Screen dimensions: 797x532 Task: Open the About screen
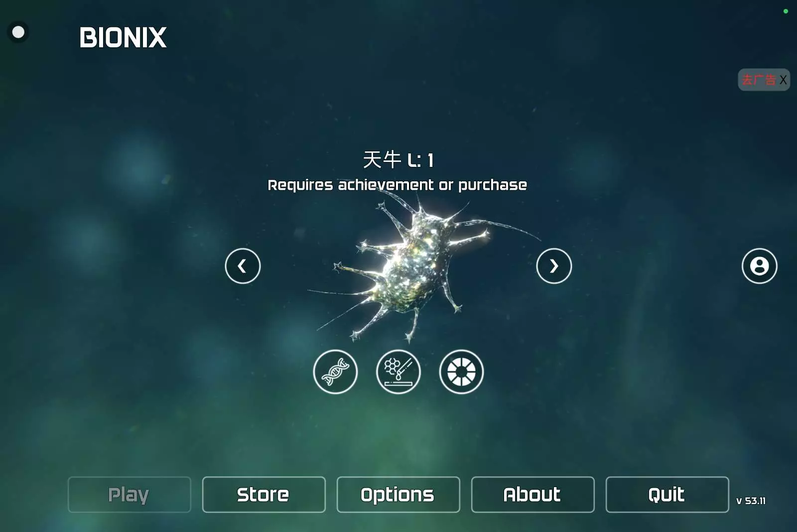532,495
